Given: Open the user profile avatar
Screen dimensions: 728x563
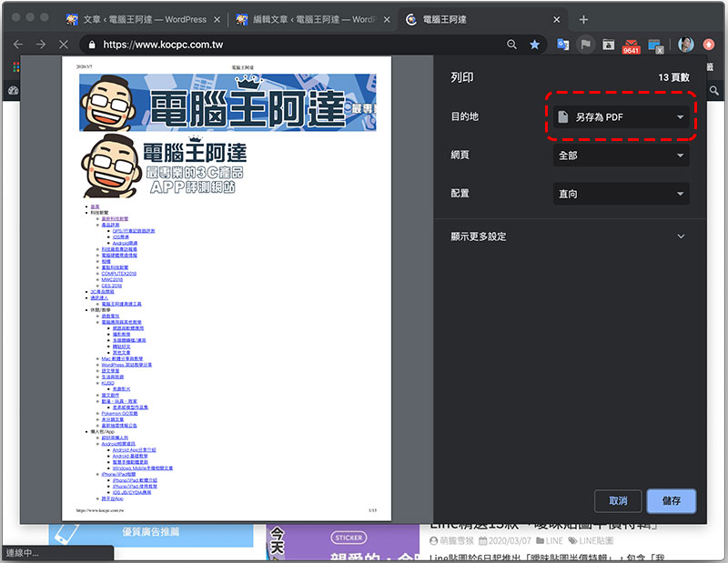Looking at the screenshot, I should click(x=686, y=45).
